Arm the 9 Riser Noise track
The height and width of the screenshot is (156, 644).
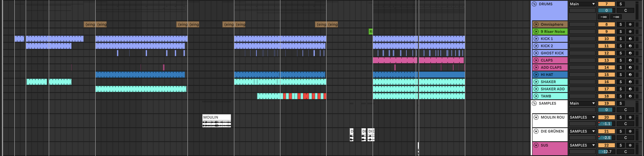pos(630,32)
